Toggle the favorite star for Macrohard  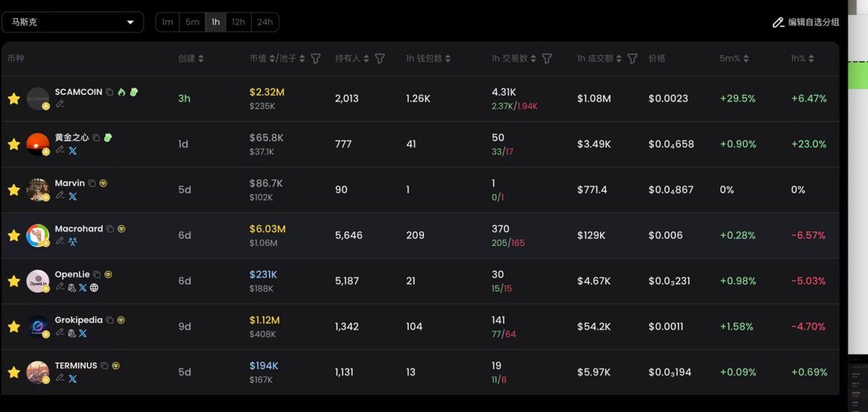13,235
